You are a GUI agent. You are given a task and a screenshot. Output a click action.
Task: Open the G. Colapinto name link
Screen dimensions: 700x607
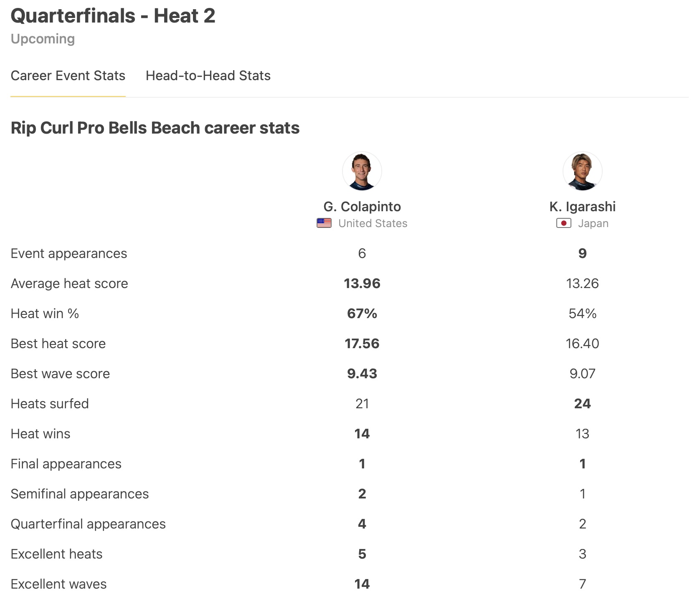[362, 207]
